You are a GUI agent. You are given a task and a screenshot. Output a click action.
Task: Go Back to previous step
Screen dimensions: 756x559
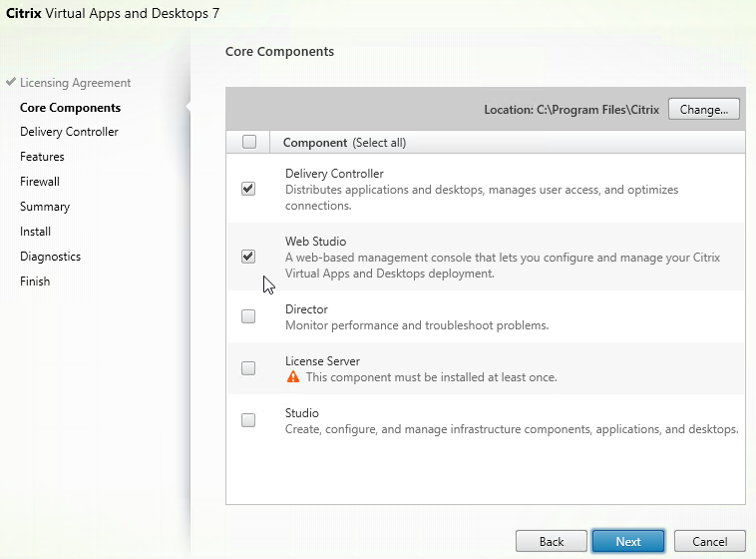(552, 541)
